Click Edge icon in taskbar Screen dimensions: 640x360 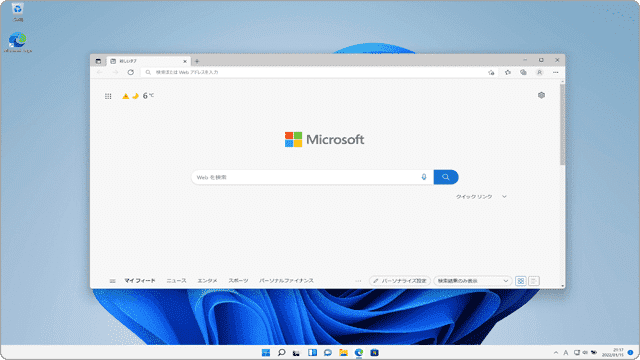359,352
